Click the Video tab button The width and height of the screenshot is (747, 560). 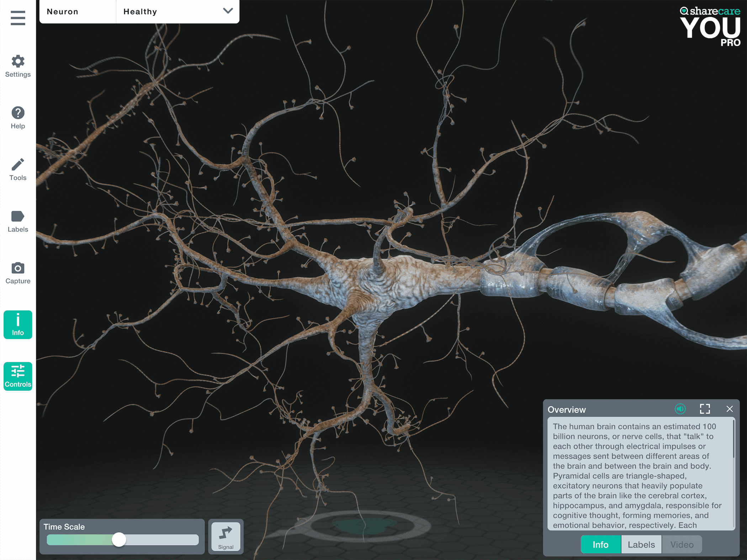pyautogui.click(x=682, y=544)
